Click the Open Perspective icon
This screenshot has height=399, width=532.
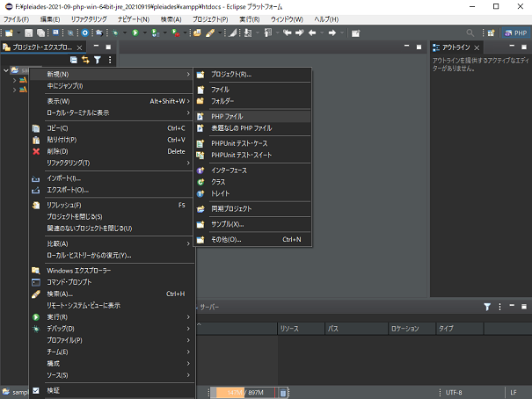click(491, 33)
